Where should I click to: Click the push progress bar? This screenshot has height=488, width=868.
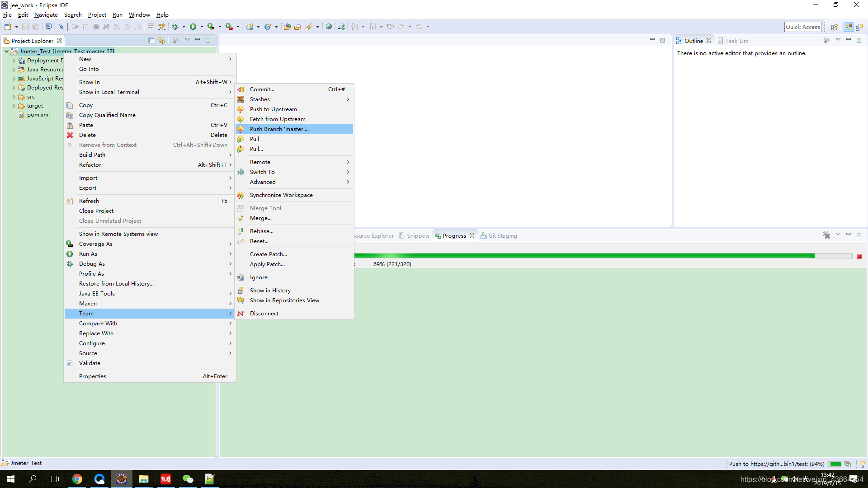(x=604, y=256)
